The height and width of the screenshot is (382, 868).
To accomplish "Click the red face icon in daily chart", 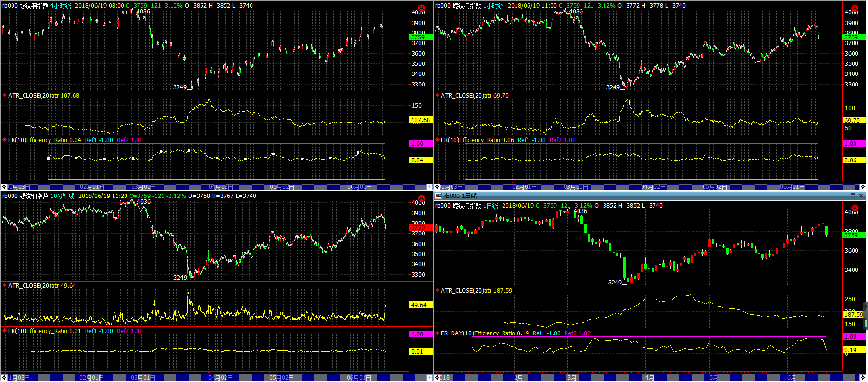I will coord(855,208).
